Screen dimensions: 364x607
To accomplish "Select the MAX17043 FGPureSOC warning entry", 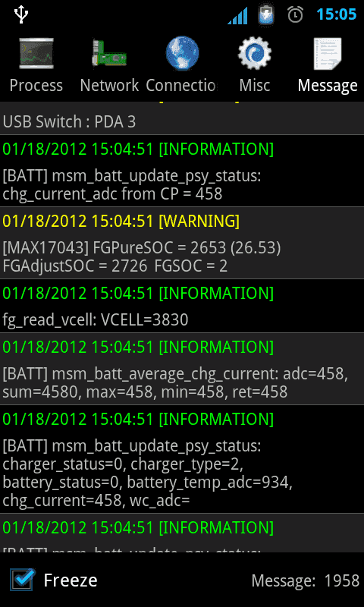I will [182, 243].
